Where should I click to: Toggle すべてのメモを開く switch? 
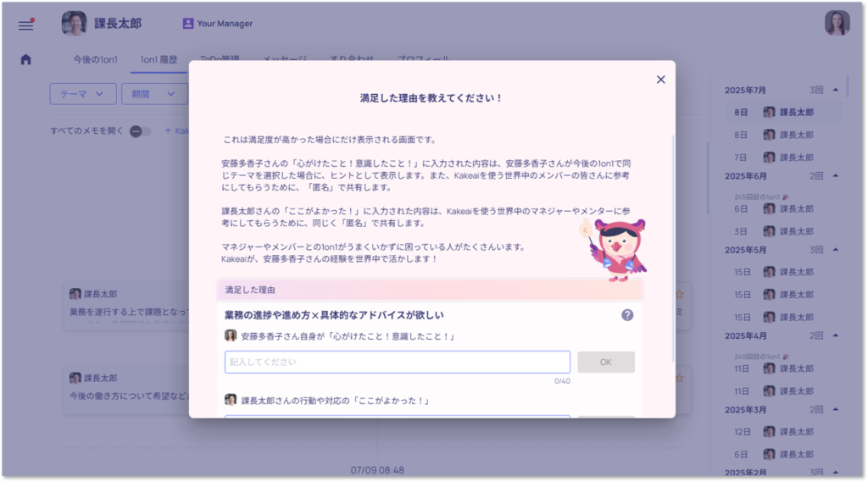tap(140, 131)
